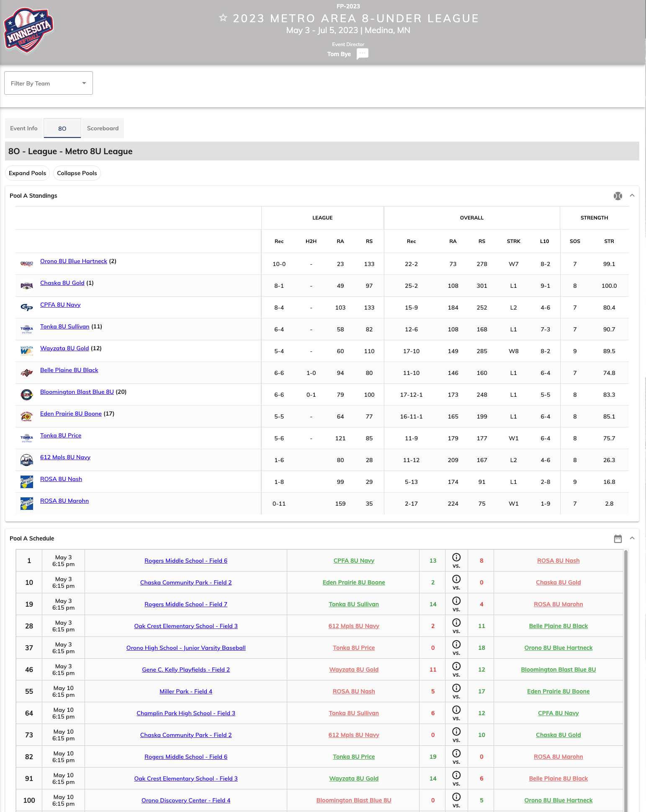Click the Expand Pools button
The image size is (646, 812).
[27, 173]
